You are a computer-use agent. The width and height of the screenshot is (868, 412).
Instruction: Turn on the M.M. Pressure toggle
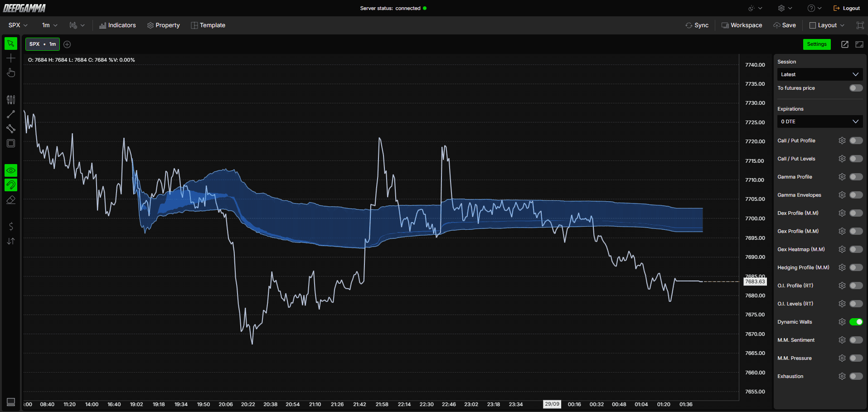coord(856,358)
